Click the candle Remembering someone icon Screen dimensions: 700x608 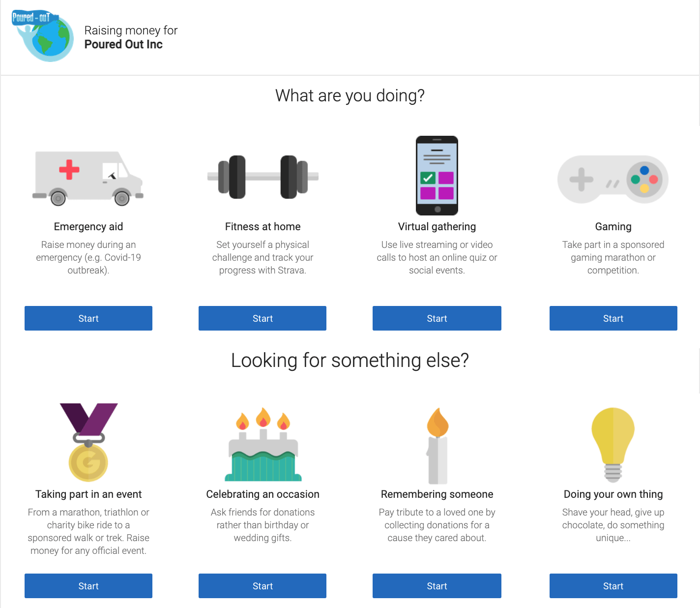437,446
